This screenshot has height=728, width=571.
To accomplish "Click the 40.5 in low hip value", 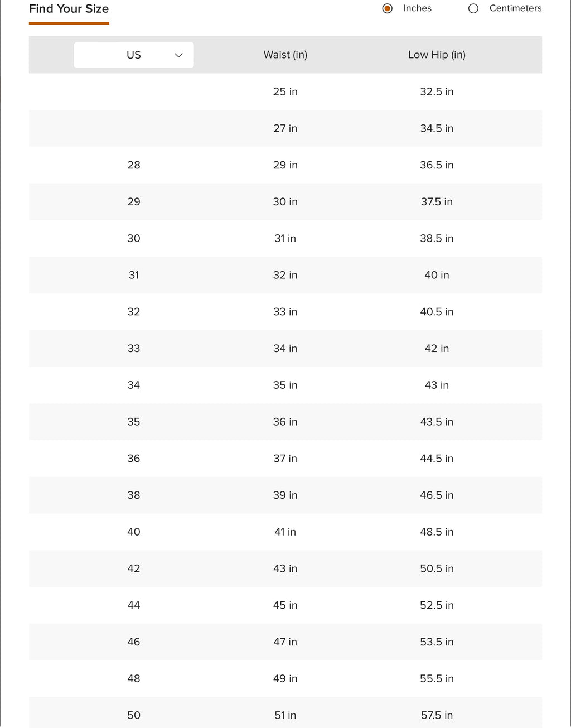I will click(437, 312).
